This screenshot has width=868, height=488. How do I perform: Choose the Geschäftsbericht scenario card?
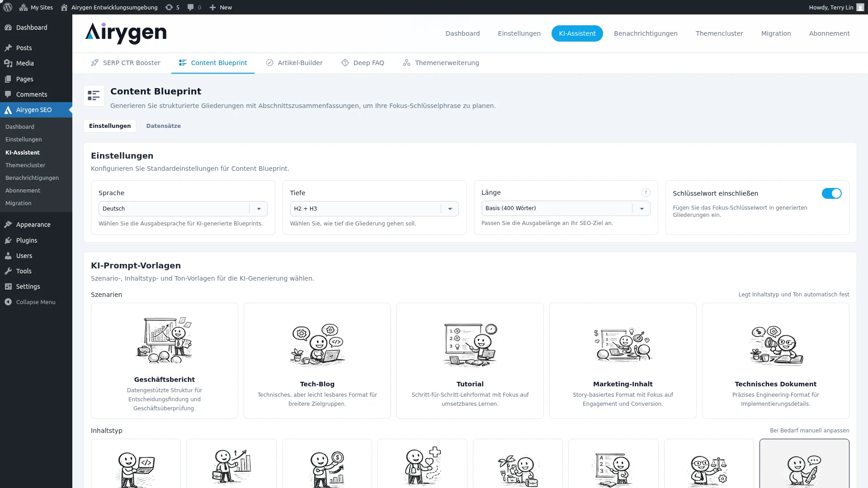[x=165, y=361]
